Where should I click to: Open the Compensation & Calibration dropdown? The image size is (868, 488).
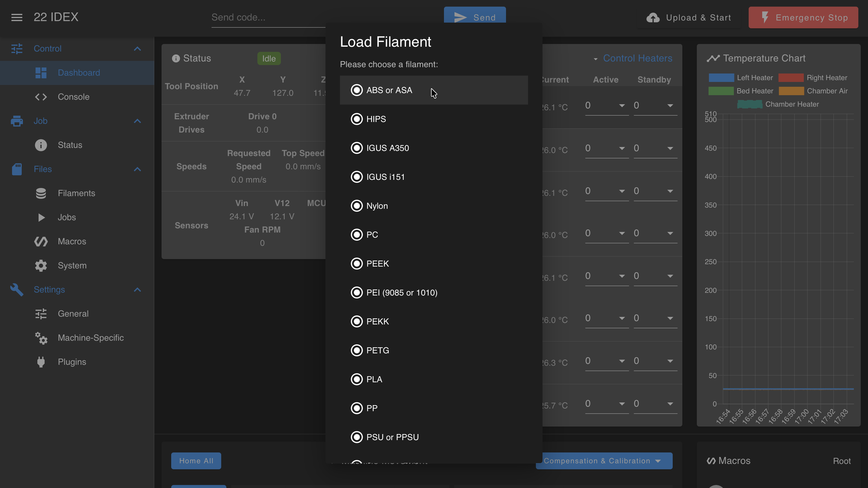tap(605, 461)
